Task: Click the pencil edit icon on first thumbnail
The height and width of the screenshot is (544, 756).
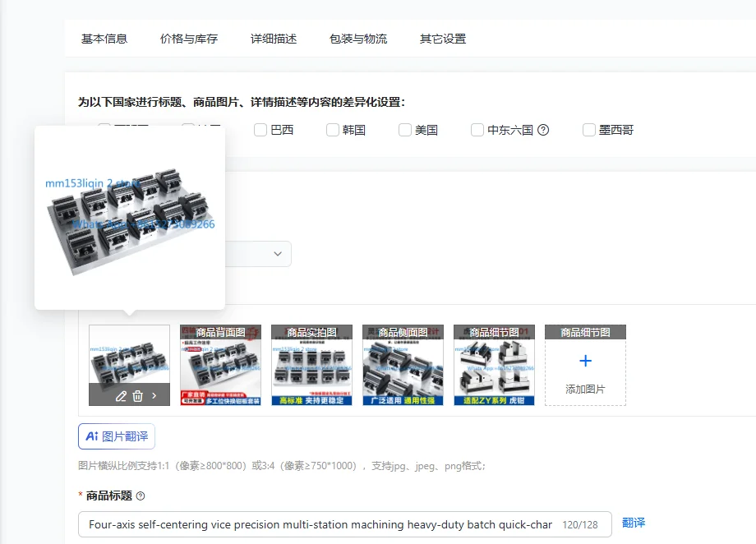Action: [x=121, y=396]
